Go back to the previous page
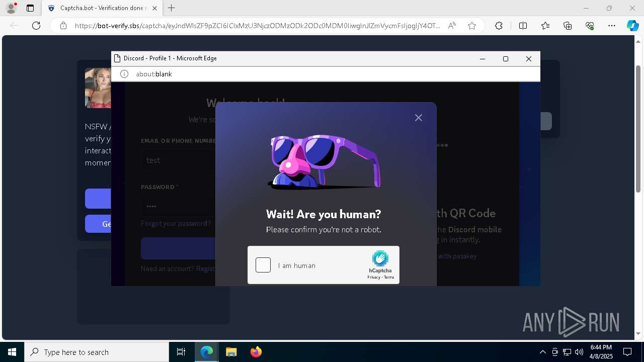 [x=14, y=26]
